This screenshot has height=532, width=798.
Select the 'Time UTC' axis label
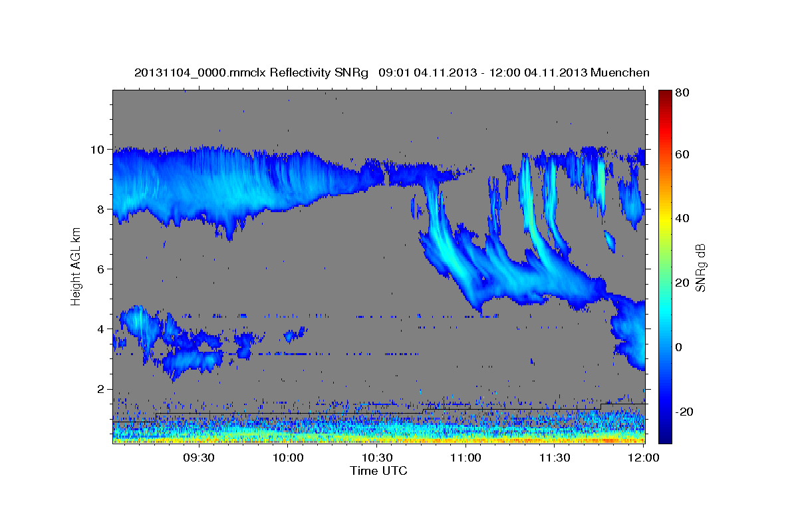click(x=378, y=471)
